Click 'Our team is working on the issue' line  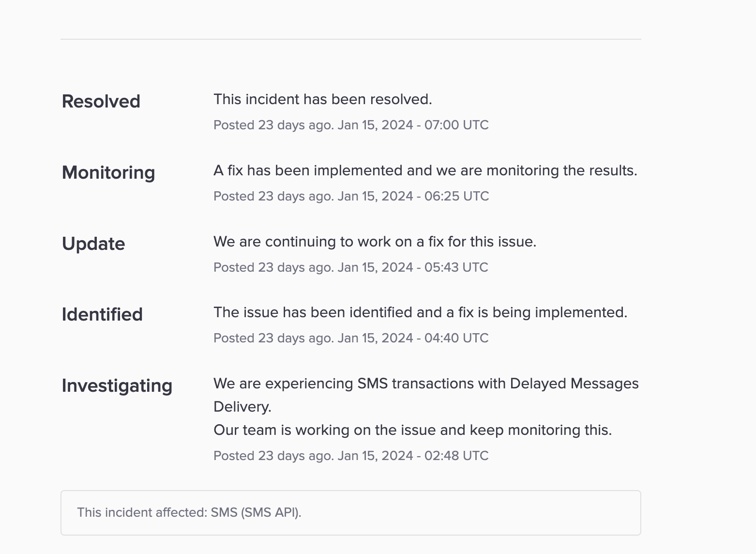[413, 430]
